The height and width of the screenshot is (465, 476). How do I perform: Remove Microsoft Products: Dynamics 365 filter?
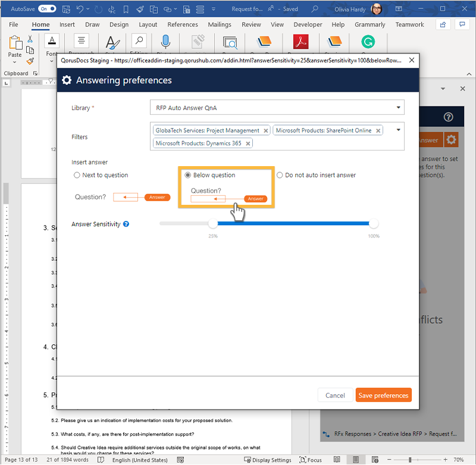point(248,143)
